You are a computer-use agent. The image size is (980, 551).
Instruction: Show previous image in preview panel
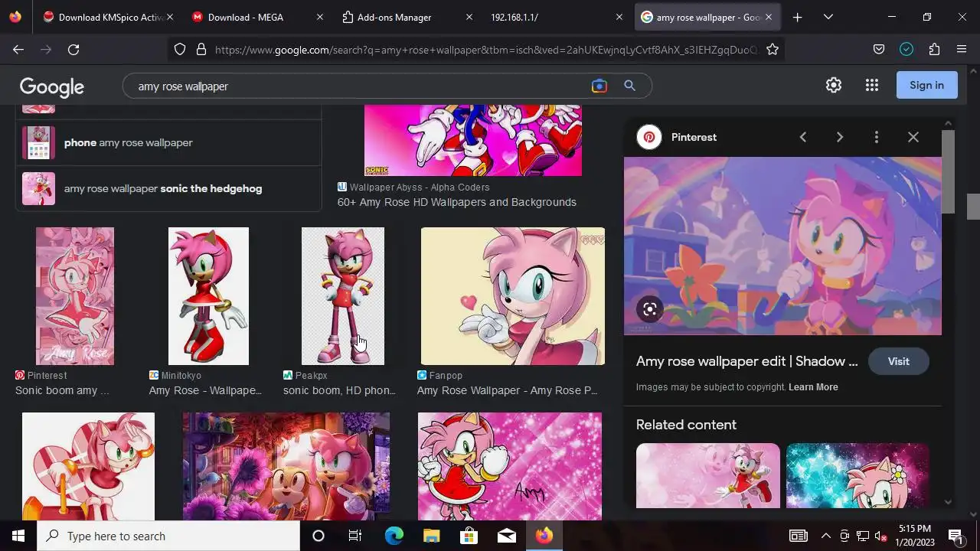pos(802,137)
